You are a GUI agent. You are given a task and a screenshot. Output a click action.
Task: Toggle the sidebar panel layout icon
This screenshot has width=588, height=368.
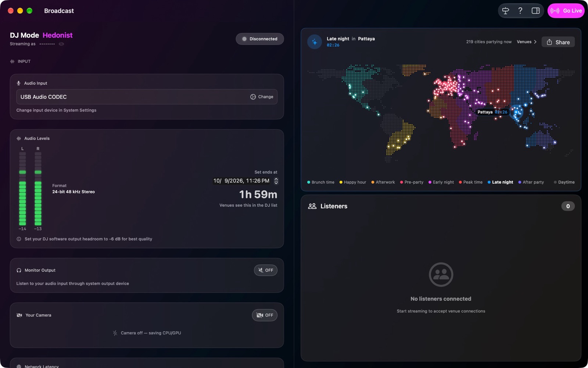point(535,11)
